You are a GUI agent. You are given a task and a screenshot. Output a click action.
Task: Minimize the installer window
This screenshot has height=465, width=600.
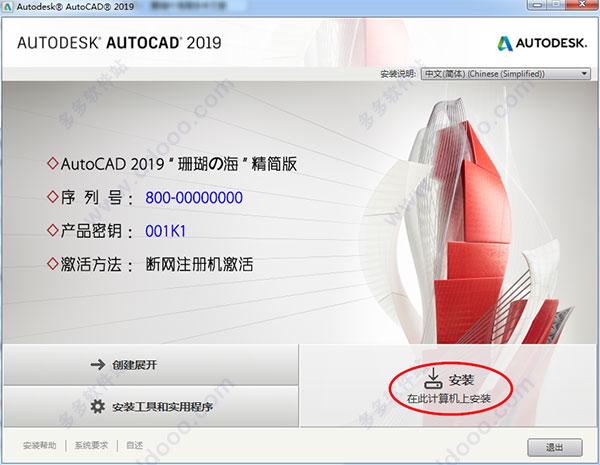point(538,5)
